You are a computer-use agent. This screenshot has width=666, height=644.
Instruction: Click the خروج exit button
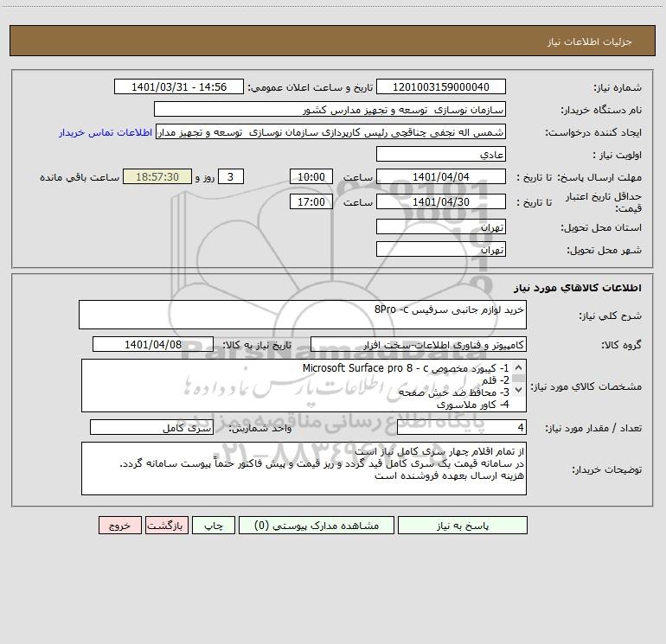[119, 526]
